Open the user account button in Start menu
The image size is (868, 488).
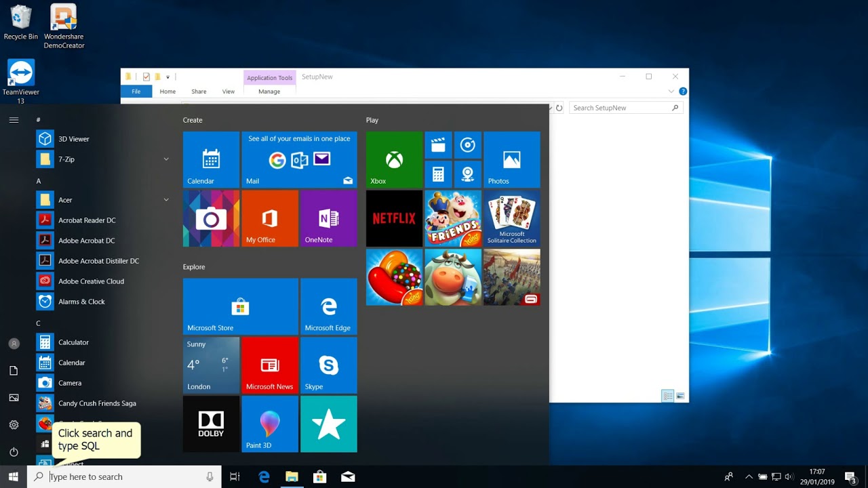coord(14,344)
